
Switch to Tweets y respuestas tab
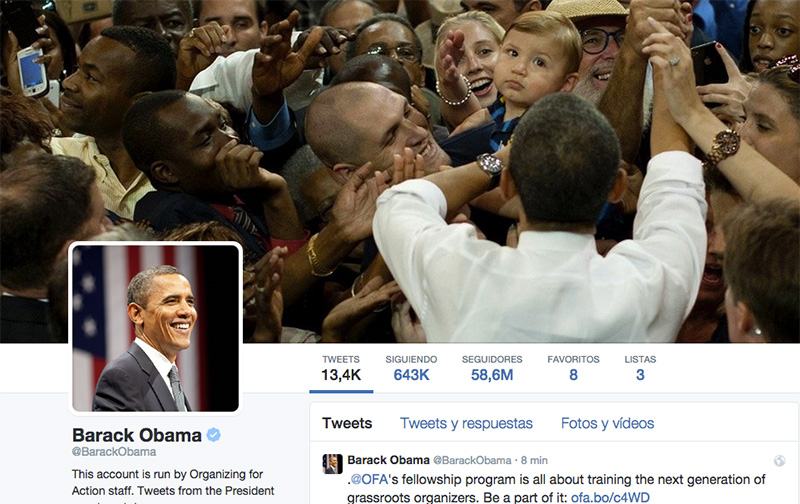(466, 423)
